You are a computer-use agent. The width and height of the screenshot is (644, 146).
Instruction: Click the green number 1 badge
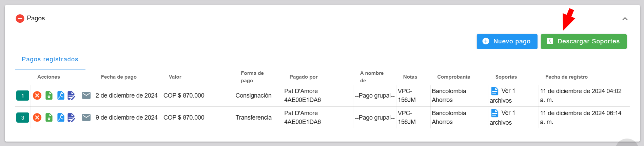pos(23,96)
